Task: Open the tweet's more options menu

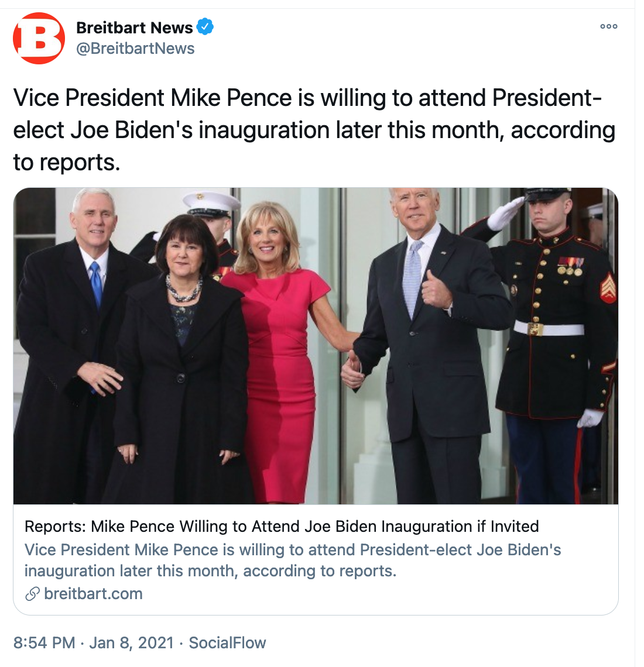Action: 608,27
